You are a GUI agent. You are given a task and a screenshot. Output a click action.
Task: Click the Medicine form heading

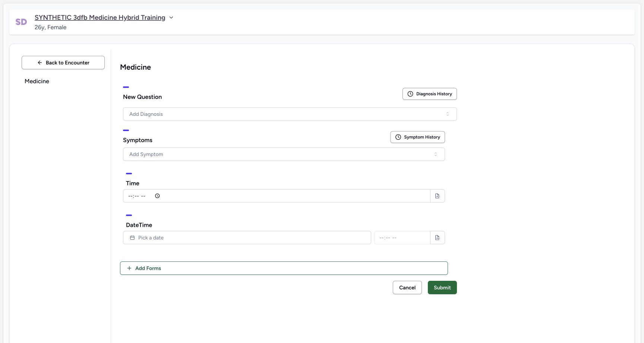135,67
